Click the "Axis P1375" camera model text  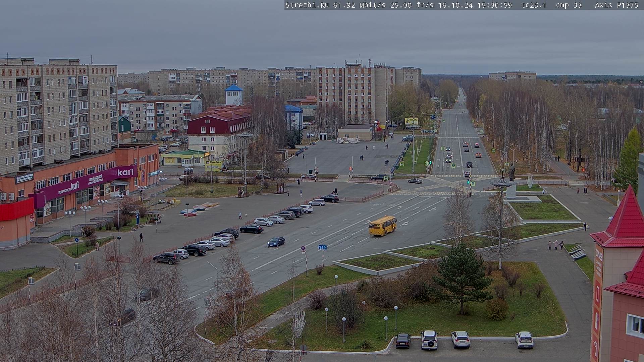(616, 5)
